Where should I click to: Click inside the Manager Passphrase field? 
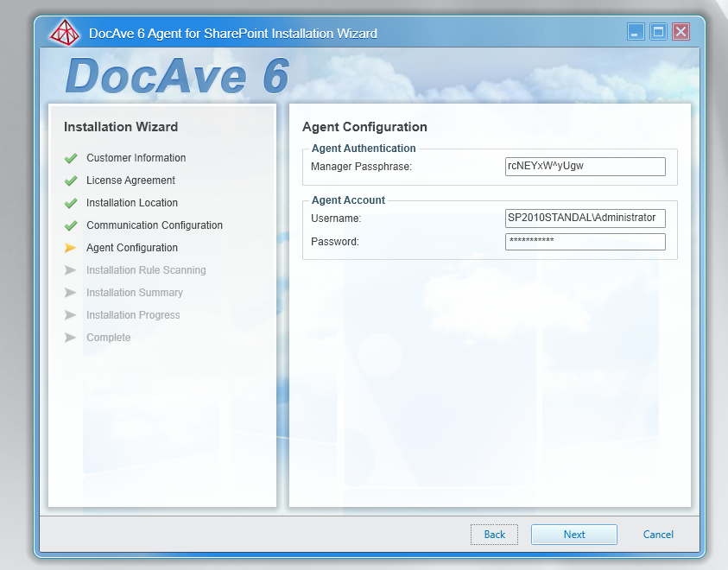[x=585, y=167]
